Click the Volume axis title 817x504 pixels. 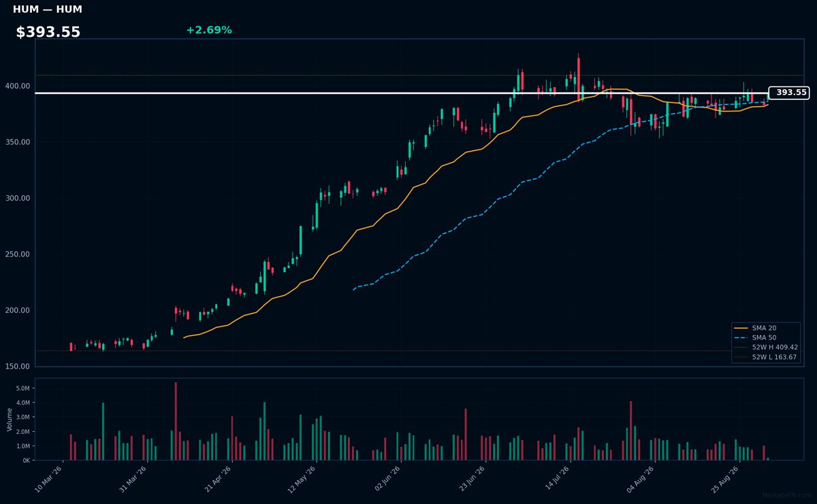(10, 419)
